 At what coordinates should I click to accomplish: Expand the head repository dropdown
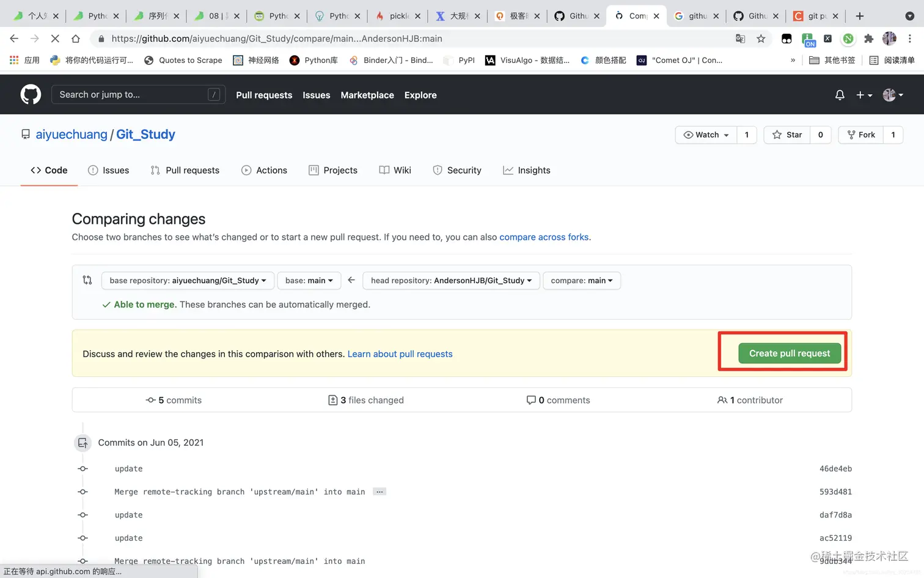point(451,281)
